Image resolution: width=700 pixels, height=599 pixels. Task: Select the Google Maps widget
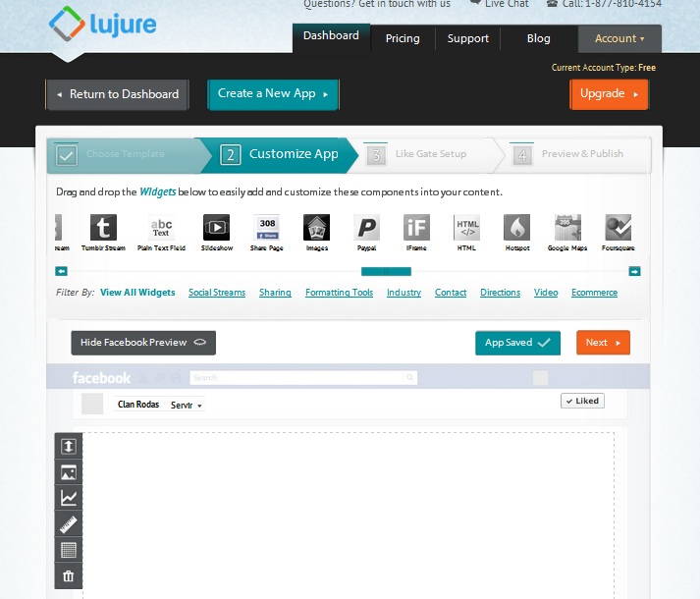(566, 228)
